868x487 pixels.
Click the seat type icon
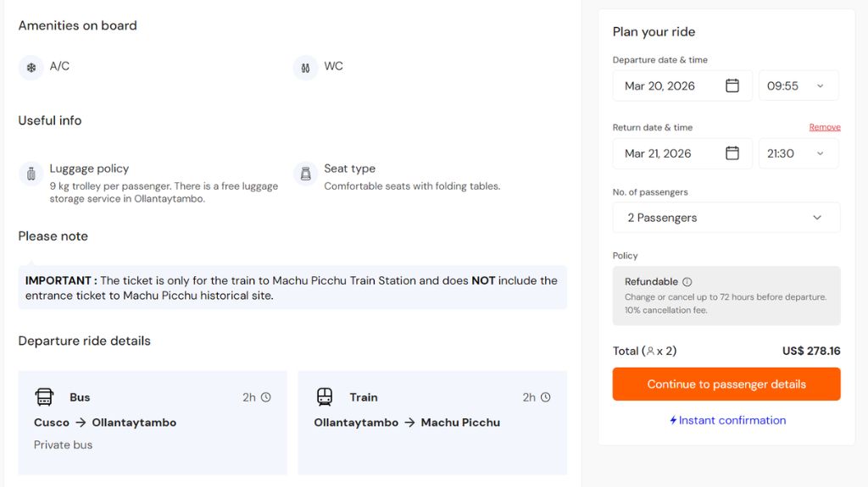click(x=305, y=174)
